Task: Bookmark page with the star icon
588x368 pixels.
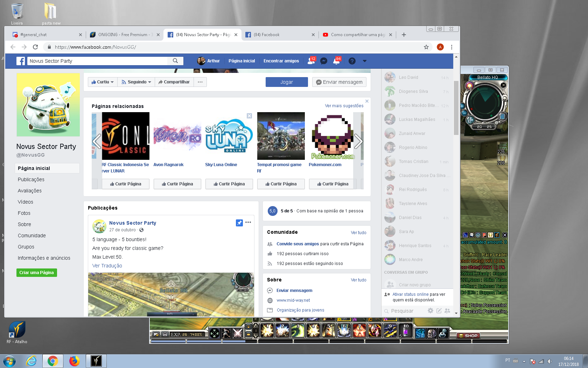Action: click(x=426, y=47)
